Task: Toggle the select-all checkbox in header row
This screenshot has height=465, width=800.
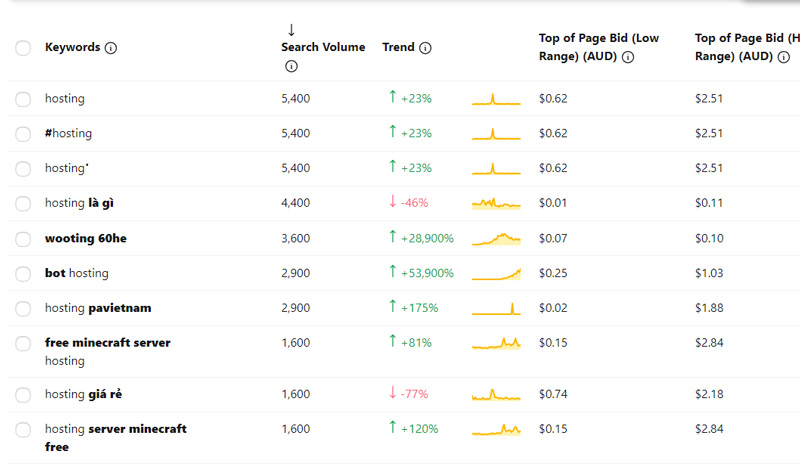Action: 23,48
